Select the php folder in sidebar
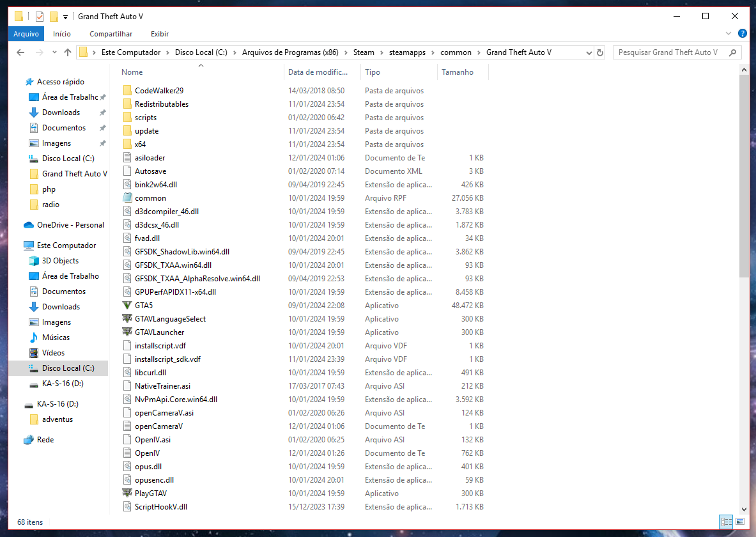This screenshot has height=537, width=756. [49, 189]
